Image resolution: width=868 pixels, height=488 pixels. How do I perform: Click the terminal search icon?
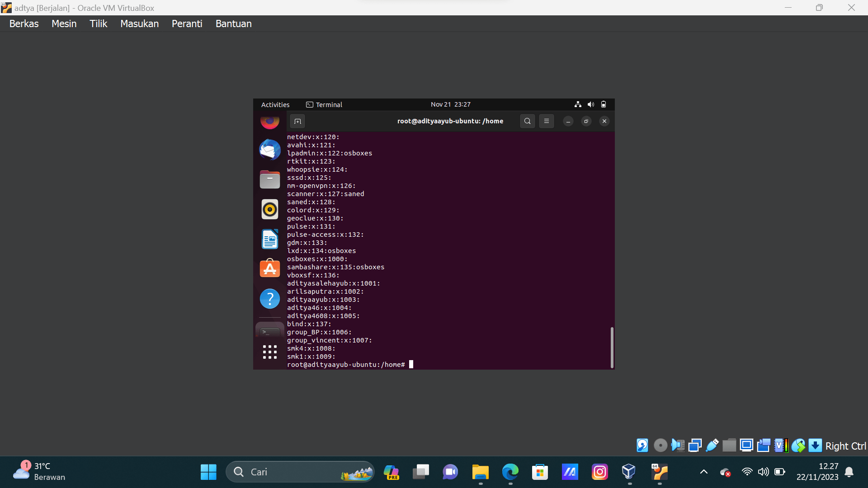pos(527,121)
